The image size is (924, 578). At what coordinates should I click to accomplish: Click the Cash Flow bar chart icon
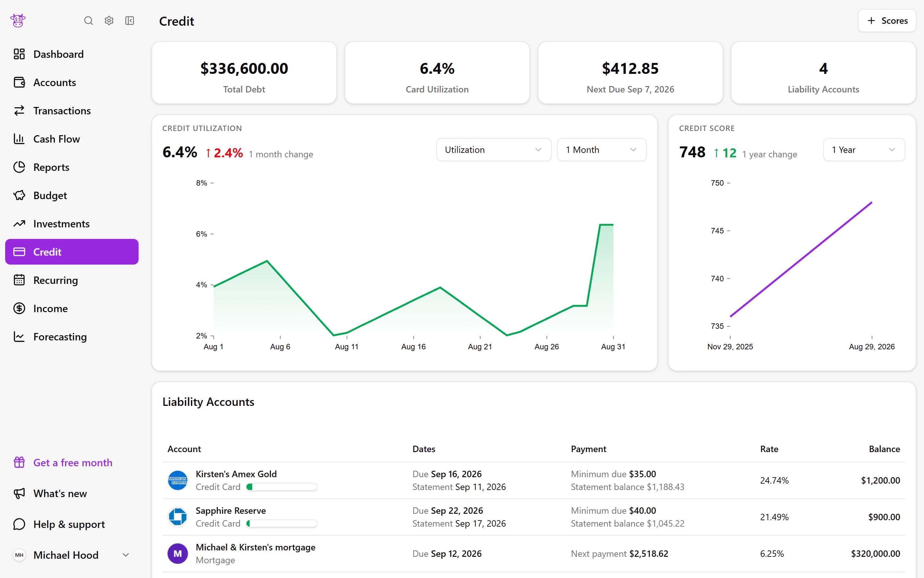pyautogui.click(x=19, y=139)
